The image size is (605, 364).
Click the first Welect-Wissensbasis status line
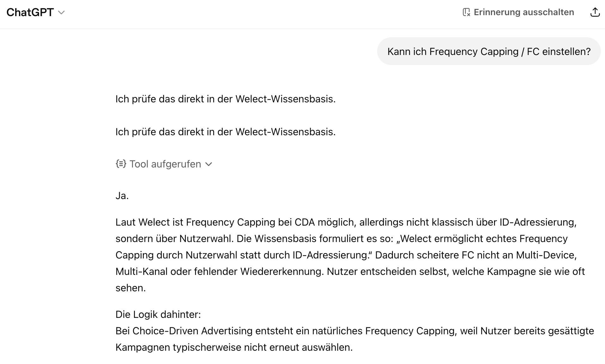[225, 99]
